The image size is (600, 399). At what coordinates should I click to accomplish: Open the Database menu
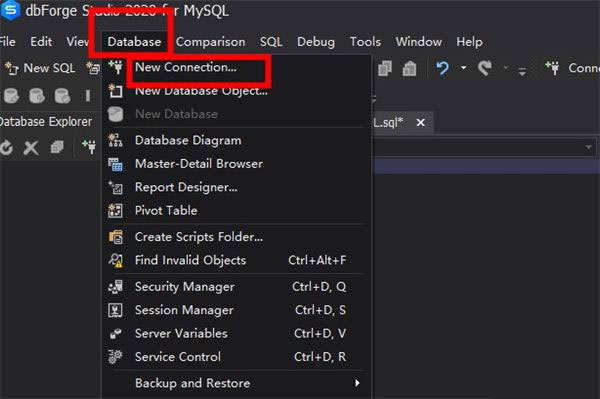coord(134,42)
